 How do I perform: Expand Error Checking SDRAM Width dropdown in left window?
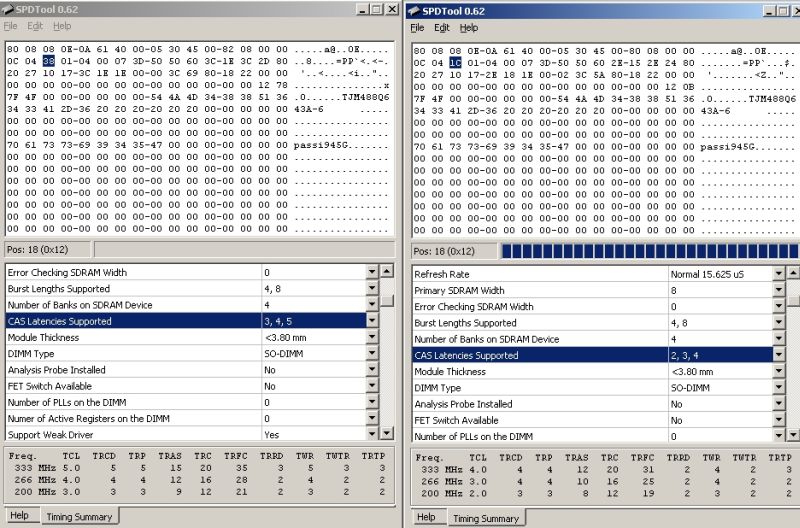click(x=372, y=272)
